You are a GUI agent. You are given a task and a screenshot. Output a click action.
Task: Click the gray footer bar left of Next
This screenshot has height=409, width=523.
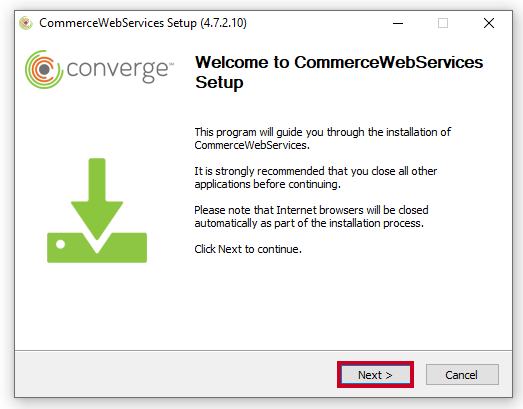pos(176,374)
